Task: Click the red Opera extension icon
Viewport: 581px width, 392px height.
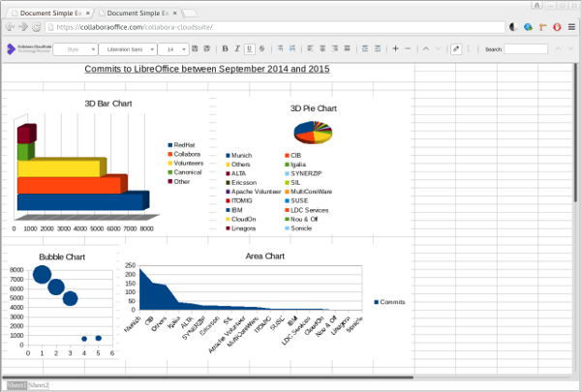Action: [x=557, y=27]
